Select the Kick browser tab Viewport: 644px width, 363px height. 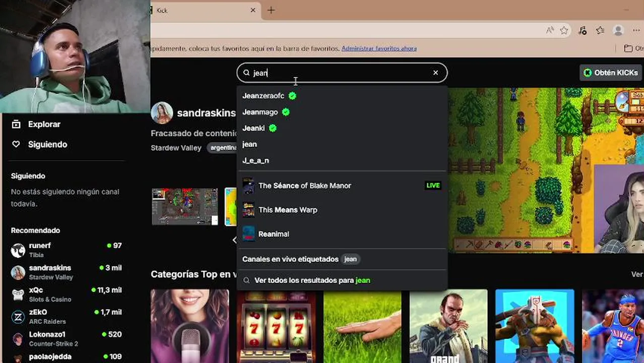(x=206, y=10)
